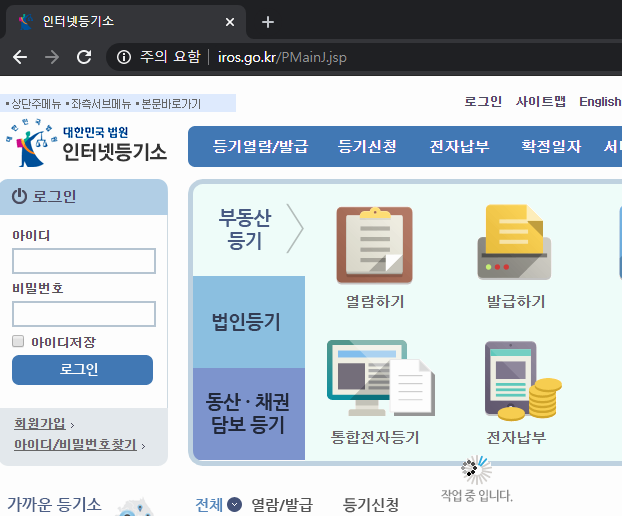This screenshot has height=516, width=622.
Task: Switch to the 열람/발급 filter tab
Action: coord(282,504)
